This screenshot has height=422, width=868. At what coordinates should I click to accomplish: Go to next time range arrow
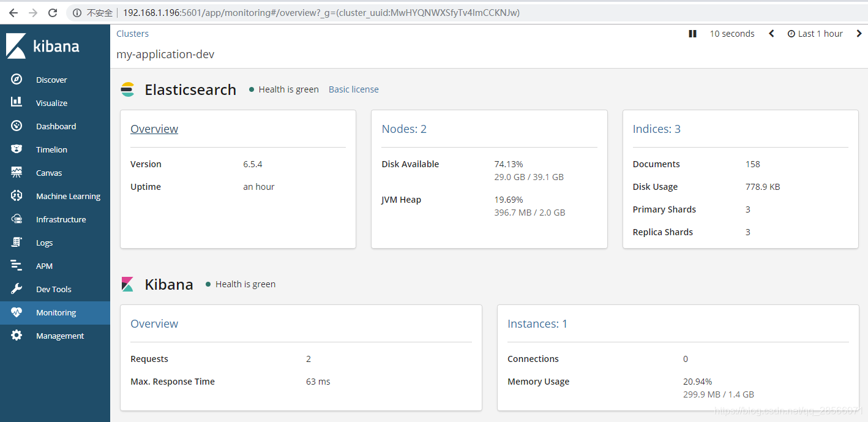(859, 34)
